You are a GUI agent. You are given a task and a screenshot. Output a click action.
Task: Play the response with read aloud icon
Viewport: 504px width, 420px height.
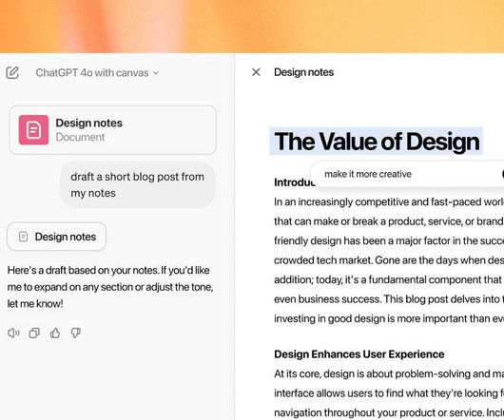pyautogui.click(x=13, y=333)
